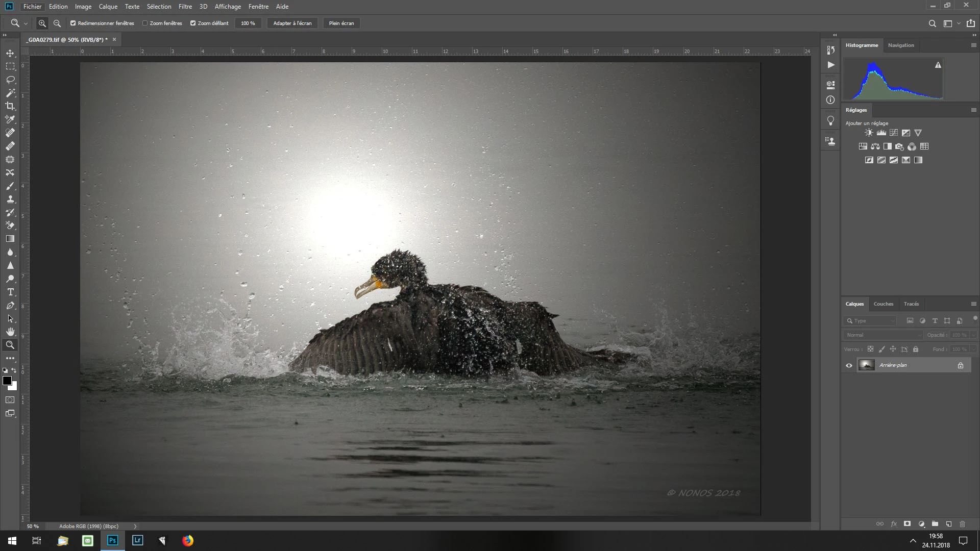The width and height of the screenshot is (980, 551).
Task: Select the zoom out mode icon
Action: click(57, 23)
